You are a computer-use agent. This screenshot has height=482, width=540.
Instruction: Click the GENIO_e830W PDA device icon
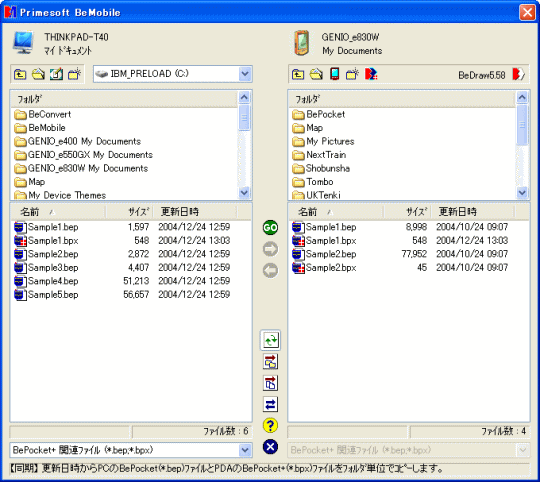(302, 43)
